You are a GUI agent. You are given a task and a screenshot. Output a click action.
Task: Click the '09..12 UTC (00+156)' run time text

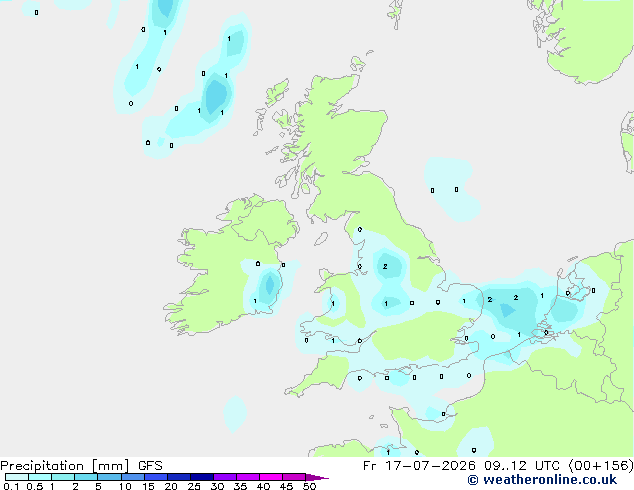point(559,466)
